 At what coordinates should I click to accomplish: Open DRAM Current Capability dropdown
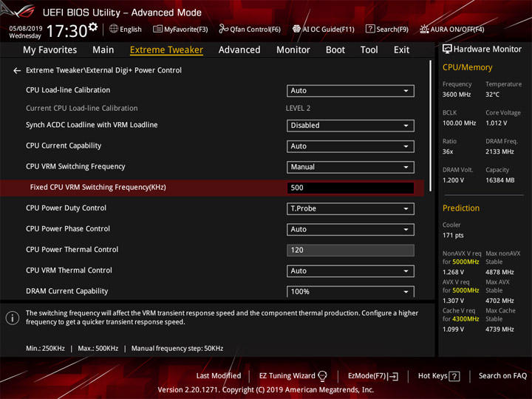[x=350, y=291]
